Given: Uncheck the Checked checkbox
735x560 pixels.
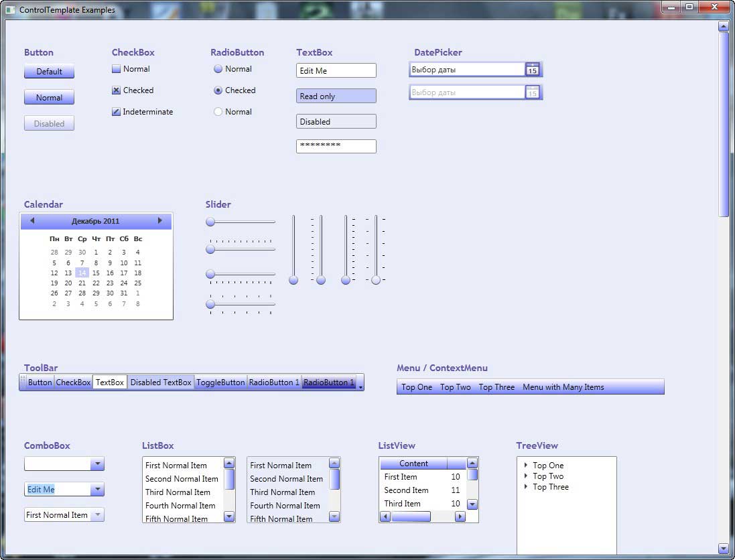Looking at the screenshot, I should (x=117, y=90).
